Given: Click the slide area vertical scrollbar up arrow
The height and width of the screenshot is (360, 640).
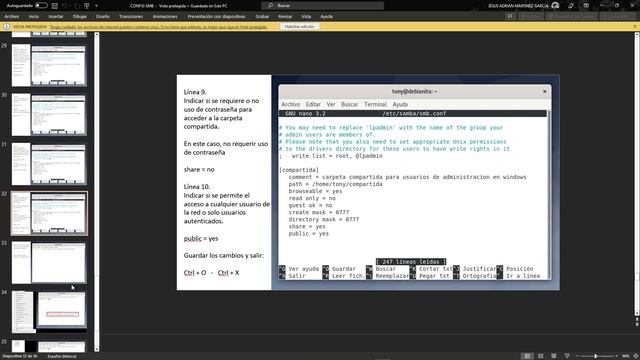Looking at the screenshot, I should pyautogui.click(x=637, y=35).
